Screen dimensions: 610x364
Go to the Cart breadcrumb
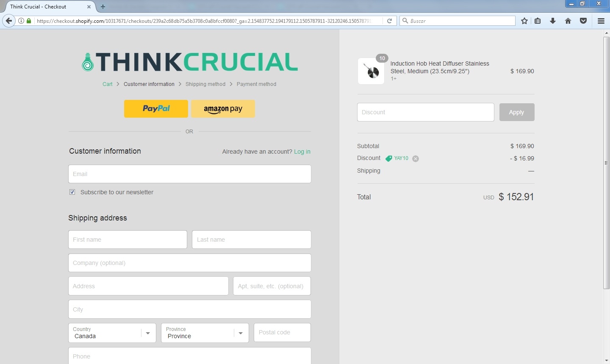pyautogui.click(x=108, y=84)
